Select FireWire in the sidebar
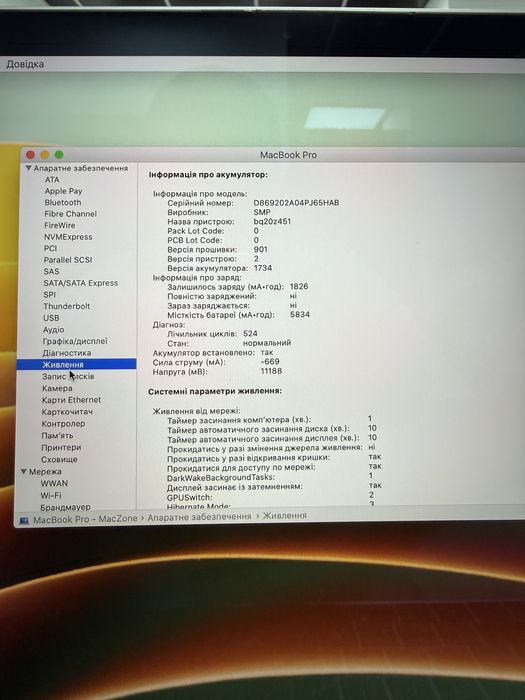This screenshot has width=525, height=700. click(60, 225)
